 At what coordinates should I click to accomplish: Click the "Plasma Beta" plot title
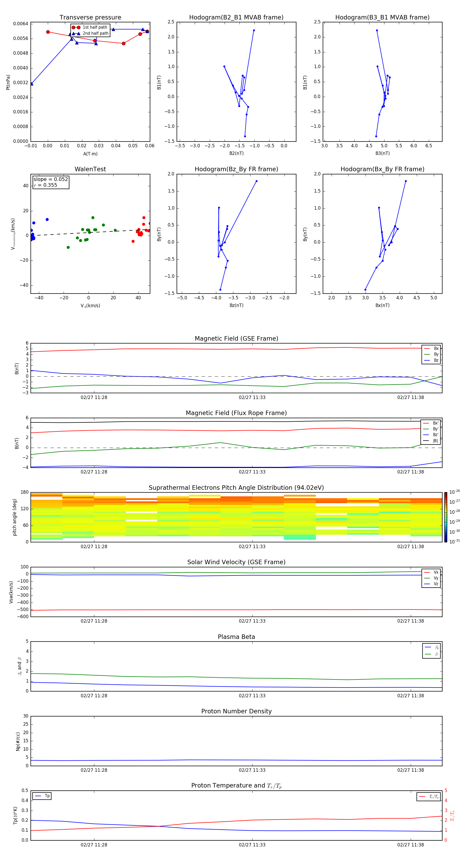(x=236, y=637)
